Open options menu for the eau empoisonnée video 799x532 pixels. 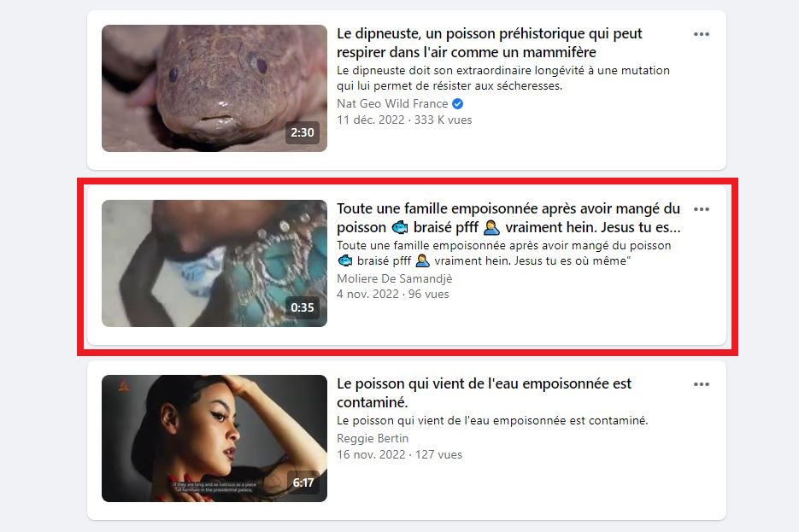702,384
